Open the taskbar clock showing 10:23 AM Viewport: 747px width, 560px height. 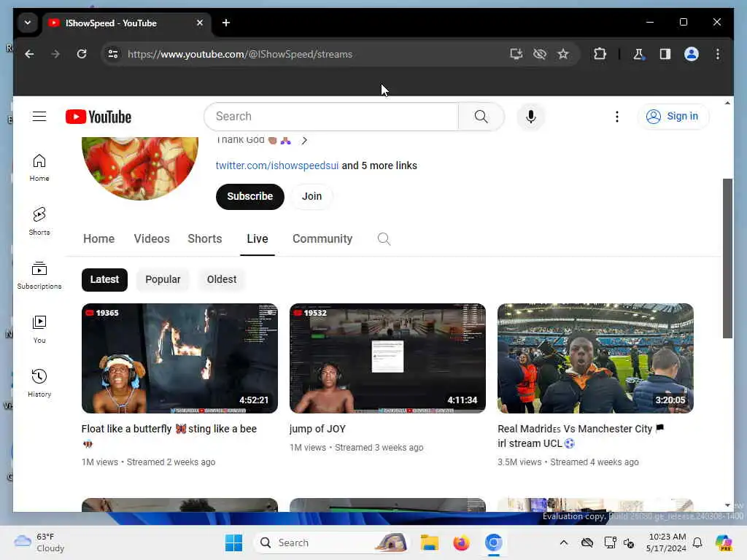667,542
